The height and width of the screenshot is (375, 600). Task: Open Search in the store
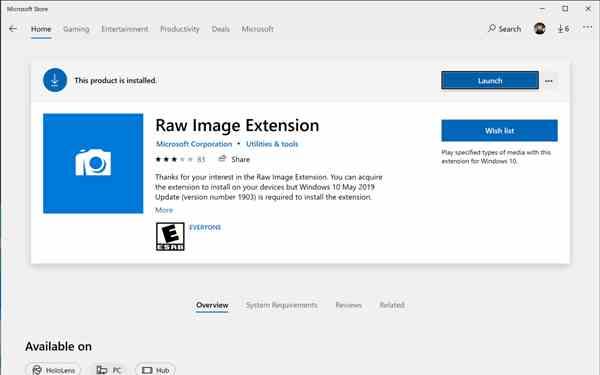pos(504,29)
